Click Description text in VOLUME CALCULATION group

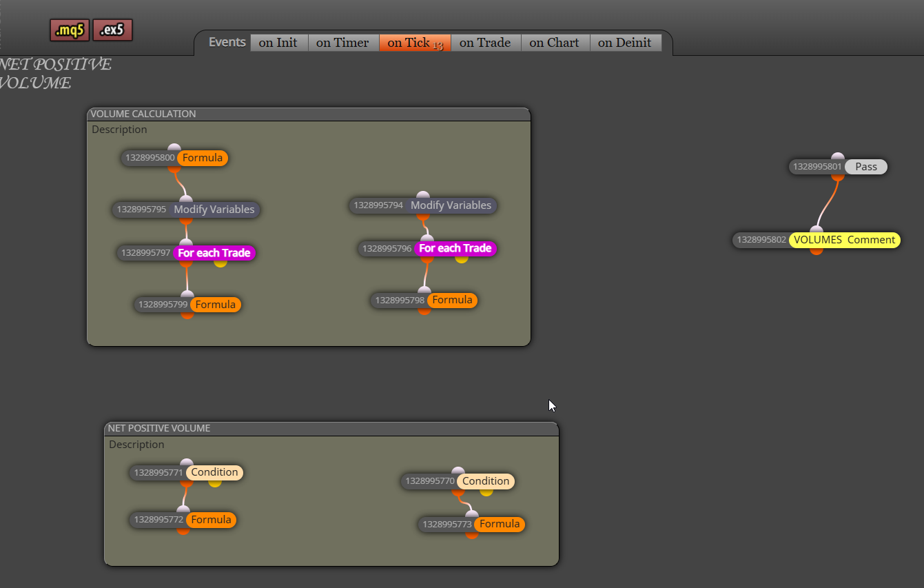[119, 130]
